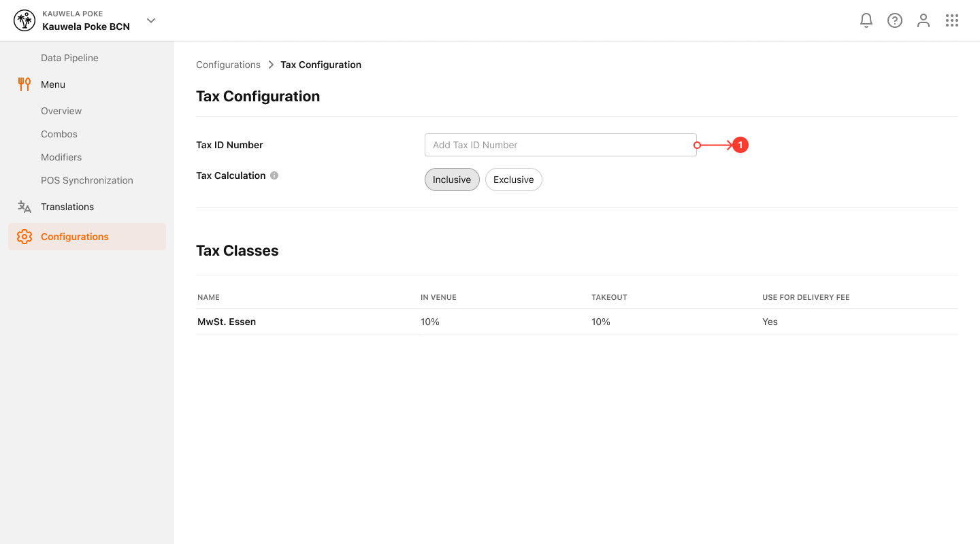
Task: Click the Translations language icon
Action: click(x=24, y=207)
